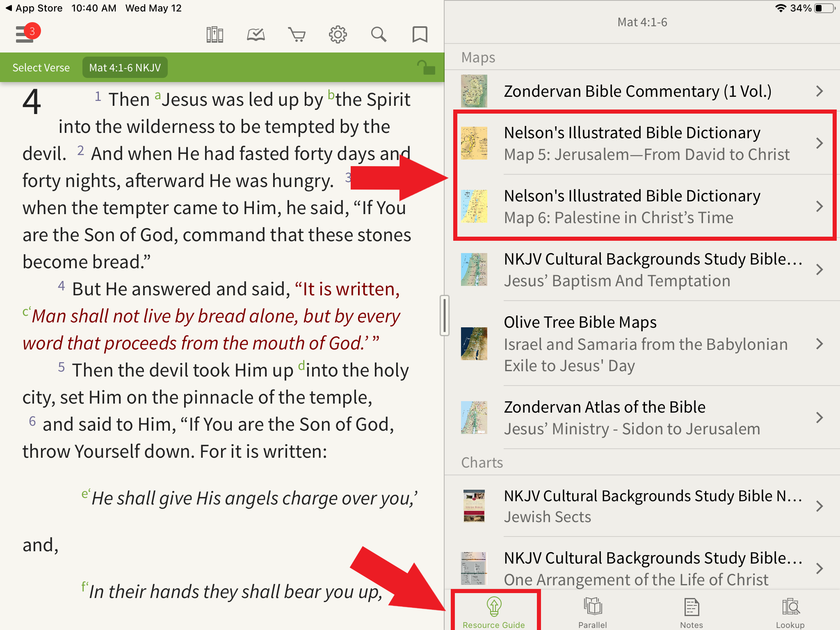
Task: Tap Map 5 Jerusalem thumbnail image
Action: (x=474, y=143)
